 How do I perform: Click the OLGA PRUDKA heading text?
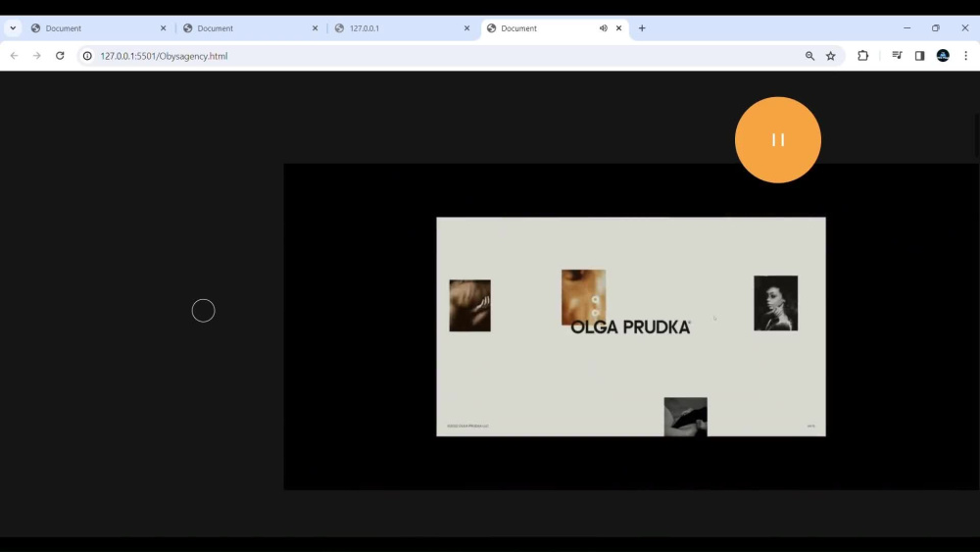[x=630, y=326]
